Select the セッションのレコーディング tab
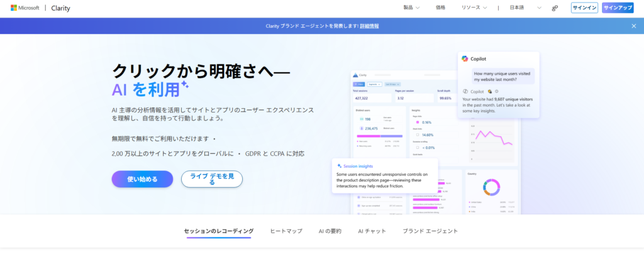Screen dimensions: 644x257 (x=218, y=231)
